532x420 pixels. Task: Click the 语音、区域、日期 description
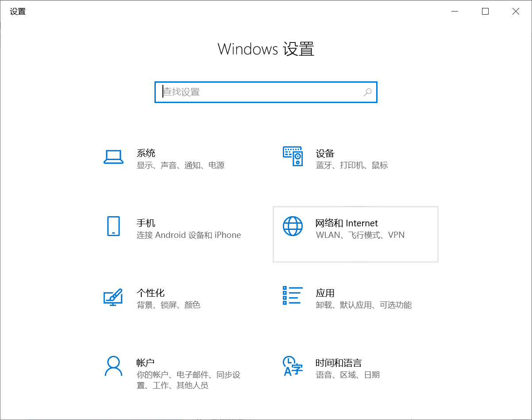point(348,375)
